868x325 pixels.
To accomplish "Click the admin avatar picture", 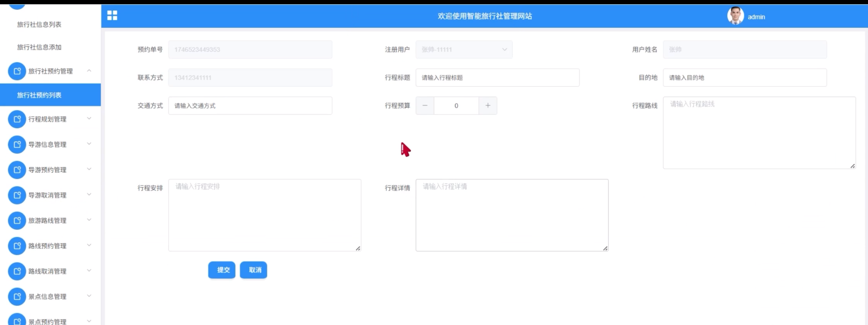I will pyautogui.click(x=735, y=16).
